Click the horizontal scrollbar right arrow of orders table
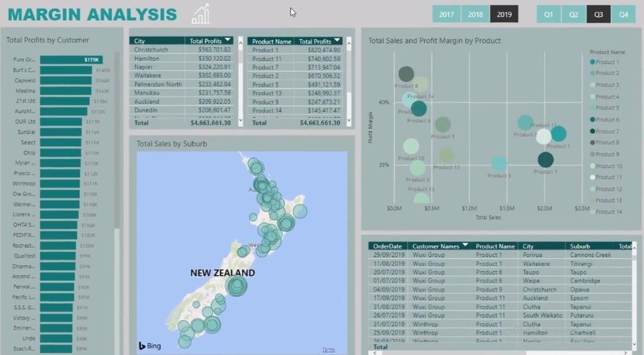The height and width of the screenshot is (355, 644). coord(626,352)
